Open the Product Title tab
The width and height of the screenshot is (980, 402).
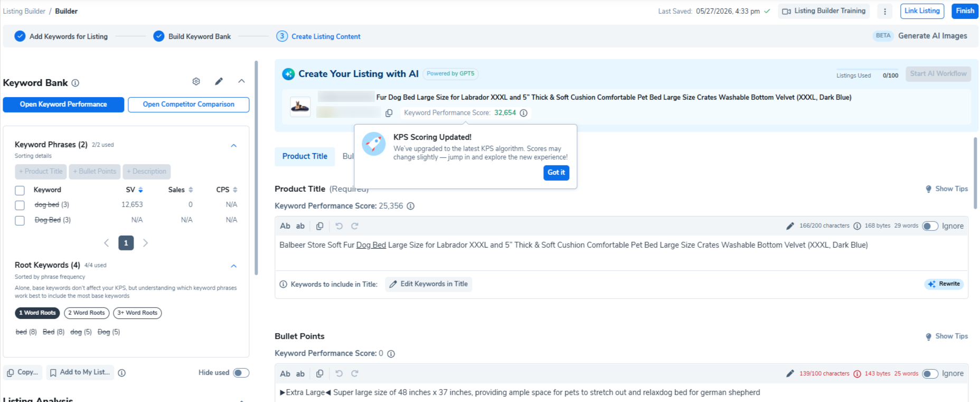click(x=305, y=156)
